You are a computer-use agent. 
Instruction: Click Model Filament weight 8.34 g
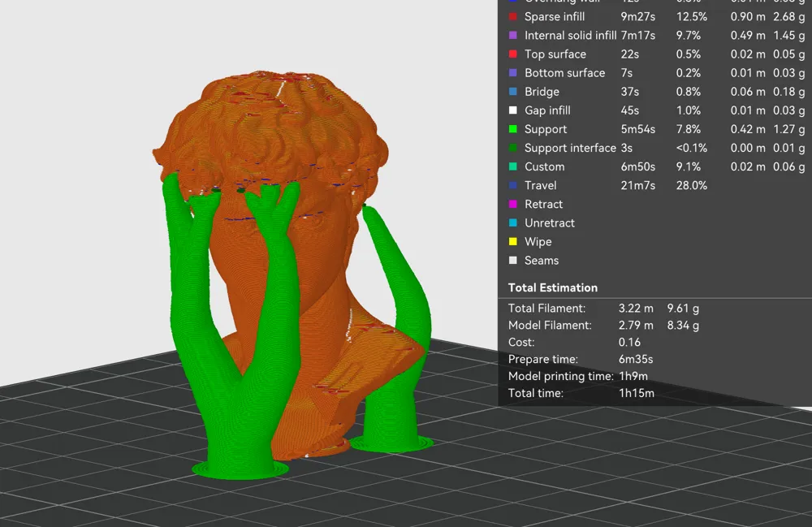point(683,326)
